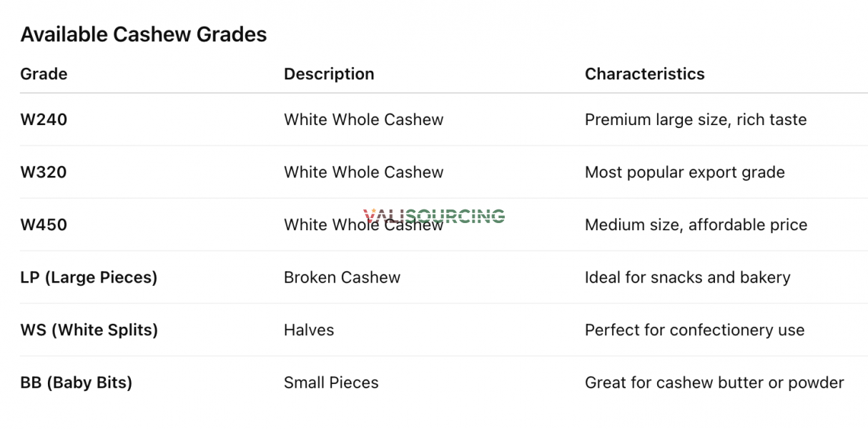868x429 pixels.
Task: Click the Available Cashew Grades heading
Action: (x=143, y=34)
